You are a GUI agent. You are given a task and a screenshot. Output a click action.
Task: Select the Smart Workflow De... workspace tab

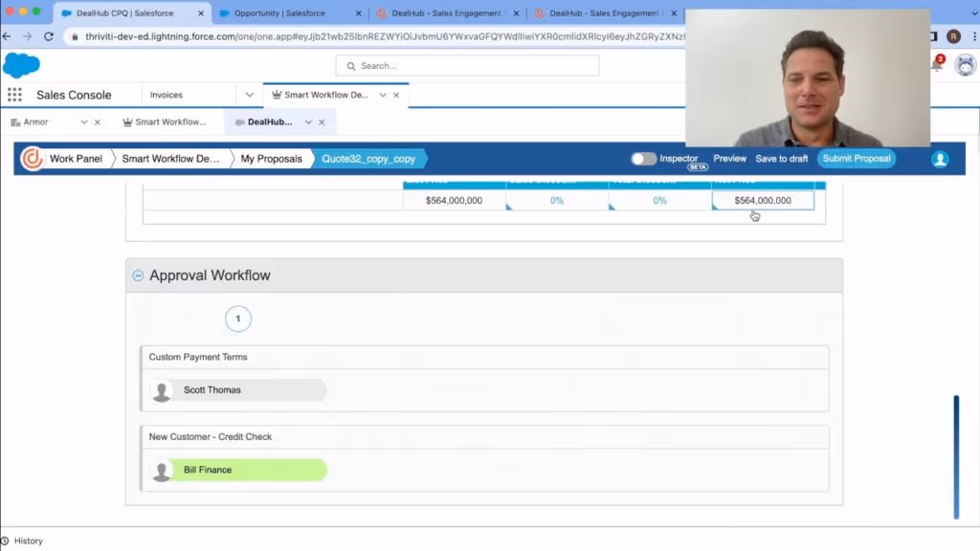(x=326, y=95)
